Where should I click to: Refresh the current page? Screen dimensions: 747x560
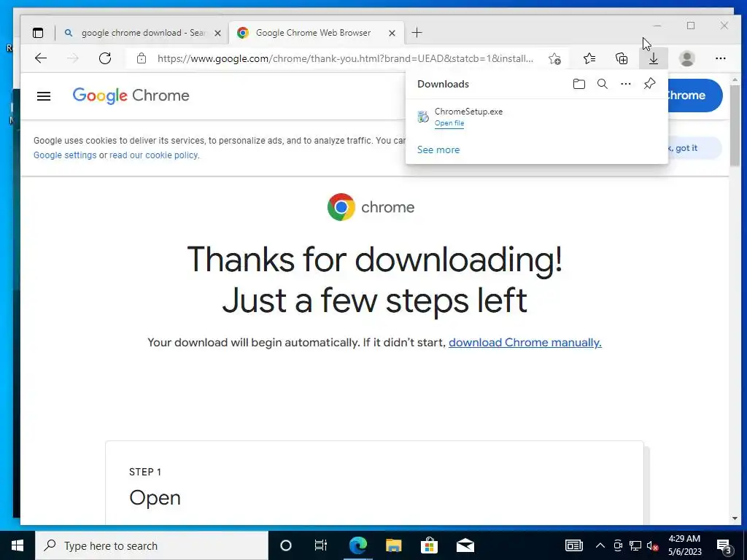pyautogui.click(x=105, y=58)
